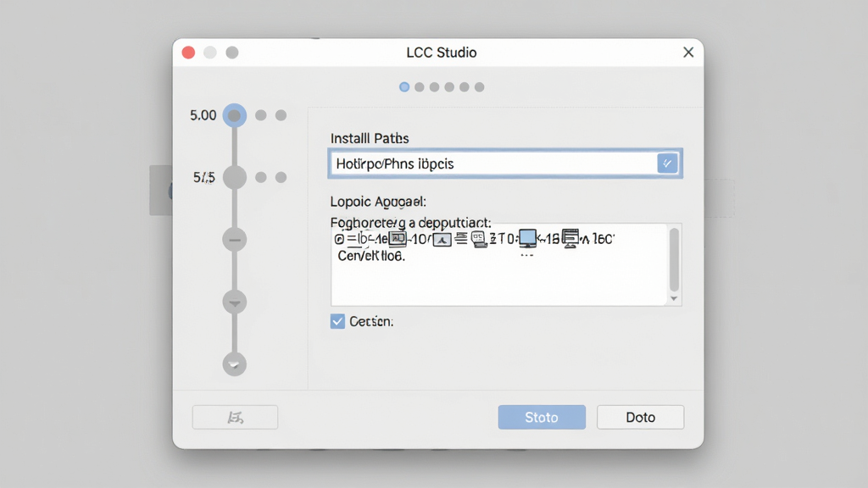Click the "5.00" step label
The height and width of the screenshot is (488, 868).
click(203, 115)
